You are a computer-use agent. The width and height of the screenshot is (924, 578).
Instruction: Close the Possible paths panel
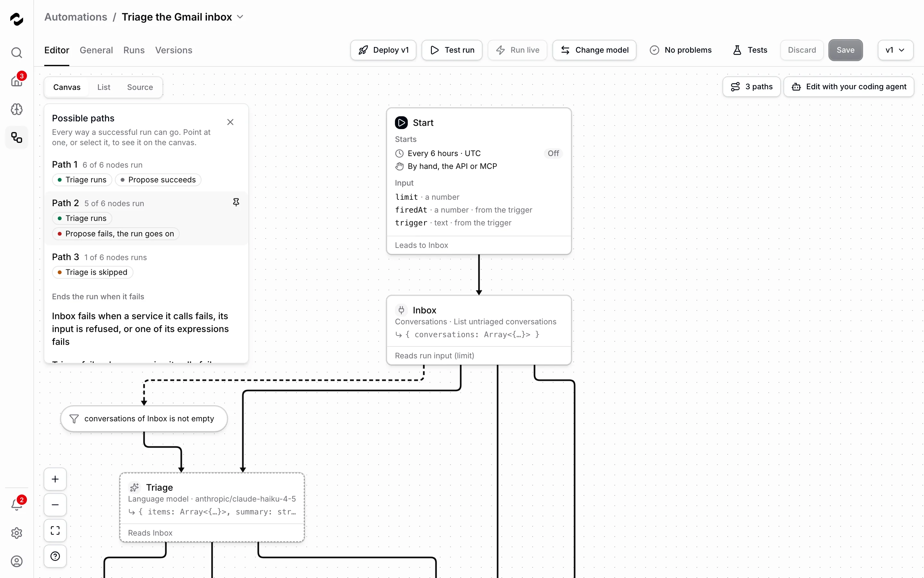(x=230, y=122)
